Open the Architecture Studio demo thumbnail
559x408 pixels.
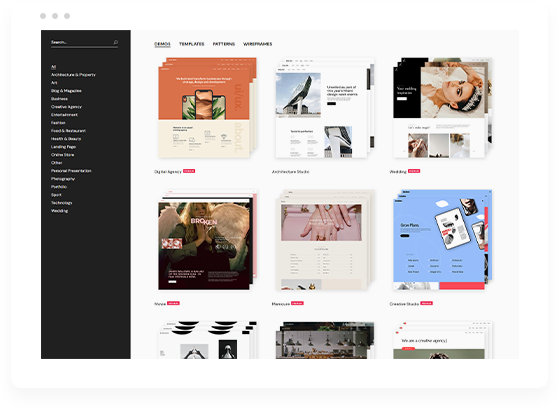click(x=325, y=108)
